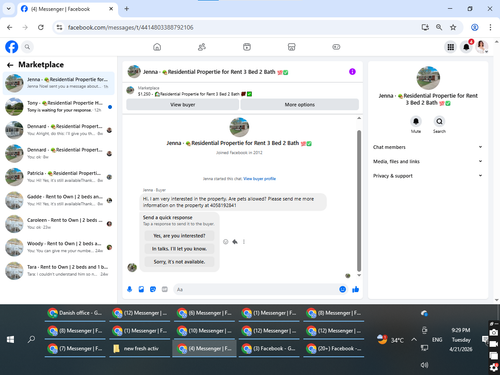Open site information icon in address bar
This screenshot has width=500, height=375.
59,27
